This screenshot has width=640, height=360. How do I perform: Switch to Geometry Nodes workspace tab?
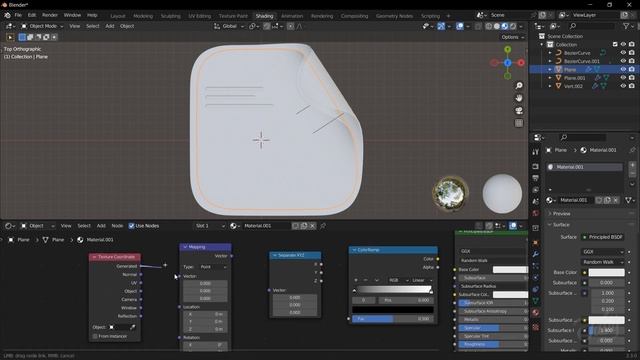[x=394, y=16]
